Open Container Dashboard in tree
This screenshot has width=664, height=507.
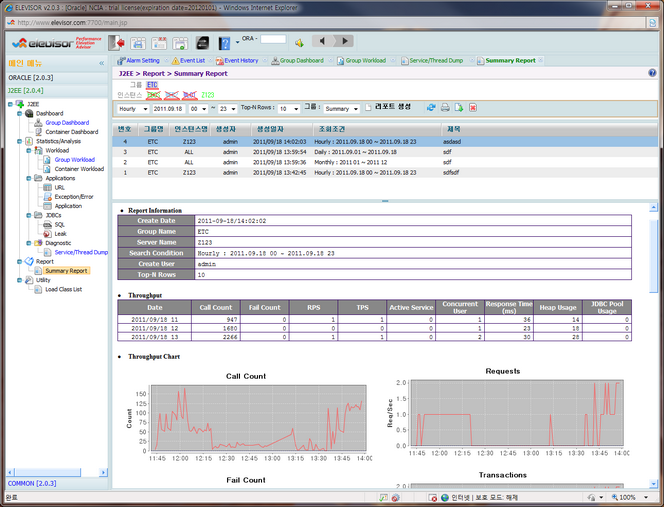click(x=72, y=132)
